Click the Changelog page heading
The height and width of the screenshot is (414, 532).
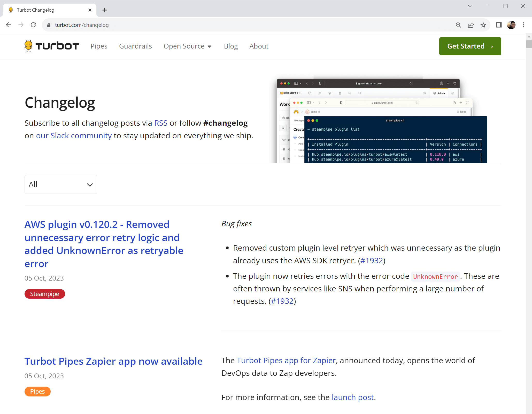60,103
